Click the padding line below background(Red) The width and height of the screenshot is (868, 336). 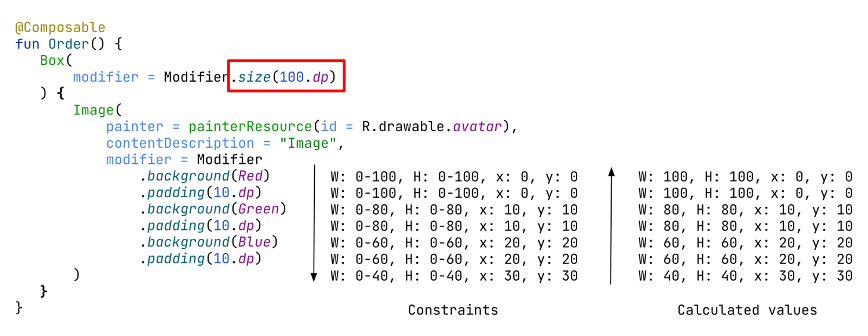pyautogui.click(x=201, y=193)
